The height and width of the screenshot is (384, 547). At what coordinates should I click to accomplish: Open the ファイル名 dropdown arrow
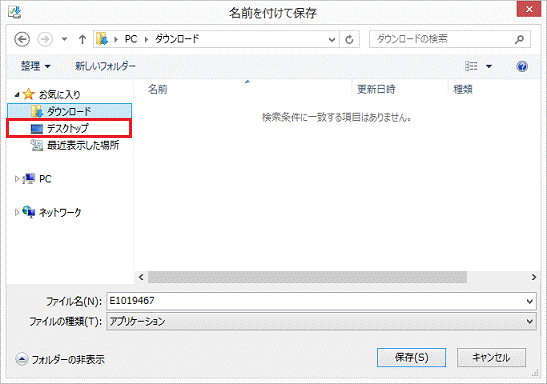(x=530, y=301)
